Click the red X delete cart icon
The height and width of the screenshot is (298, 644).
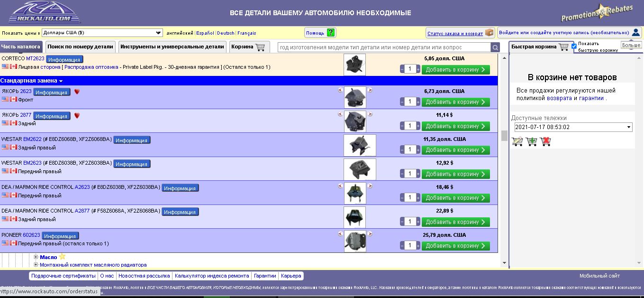(545, 141)
